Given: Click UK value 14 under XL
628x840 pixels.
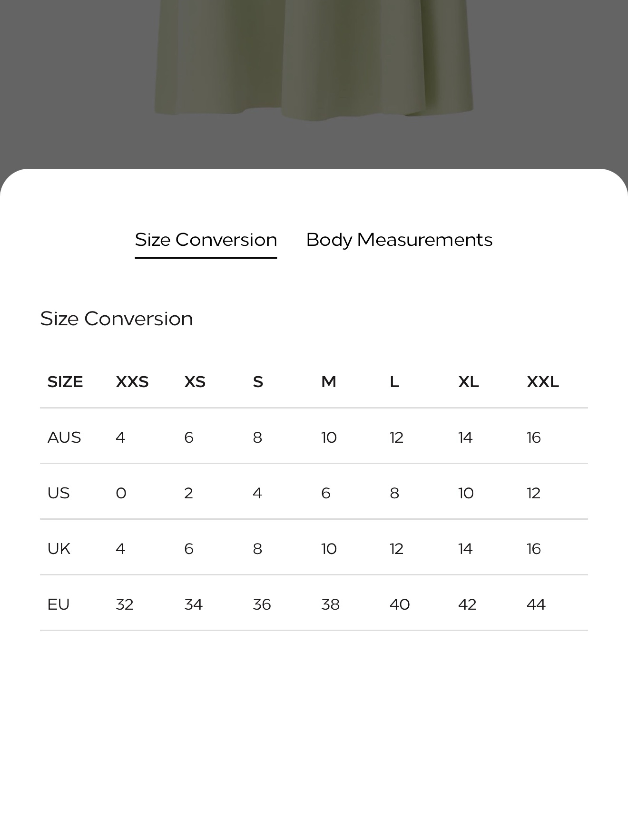Looking at the screenshot, I should [465, 549].
